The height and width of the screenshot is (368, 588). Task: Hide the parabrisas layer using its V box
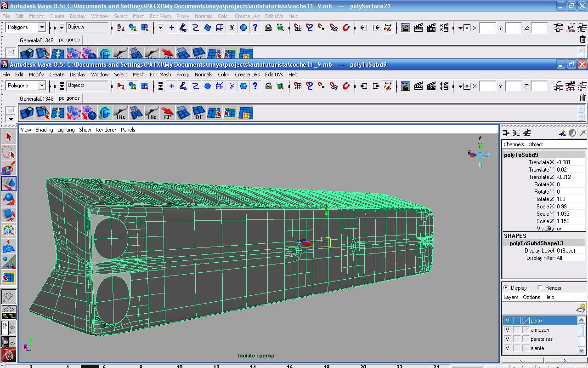coord(507,339)
